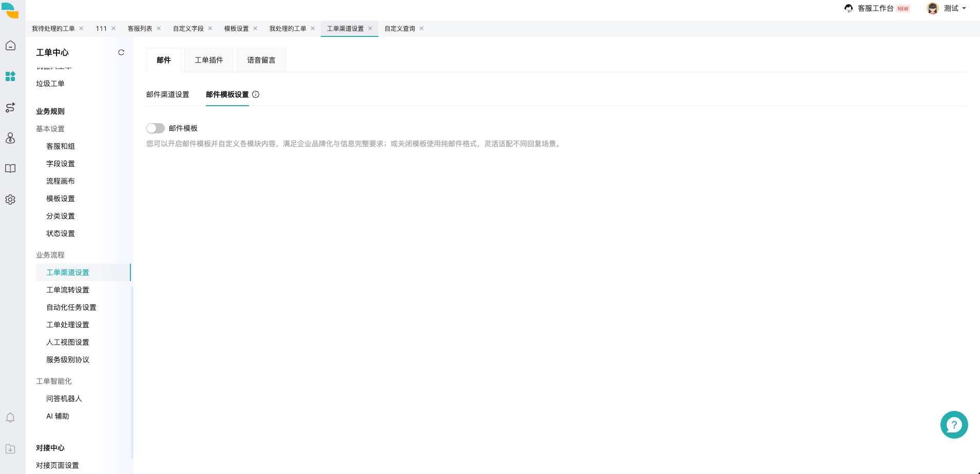Switch to 我处理的工单 tab
The height and width of the screenshot is (474, 980).
[288, 28]
